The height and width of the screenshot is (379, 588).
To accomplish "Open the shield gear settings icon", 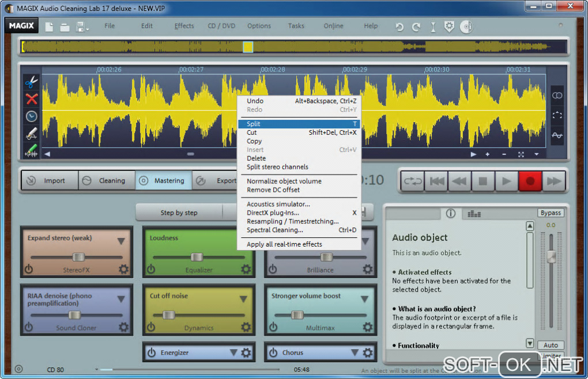I will click(x=449, y=26).
